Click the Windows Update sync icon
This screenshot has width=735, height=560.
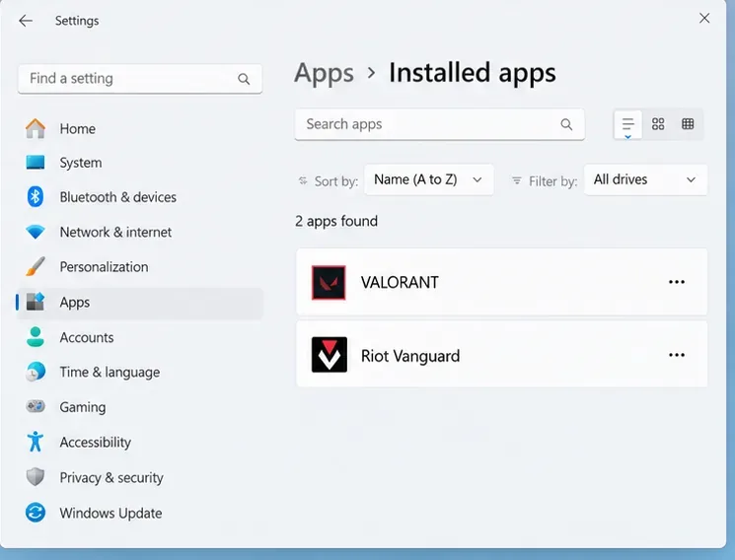(x=36, y=513)
